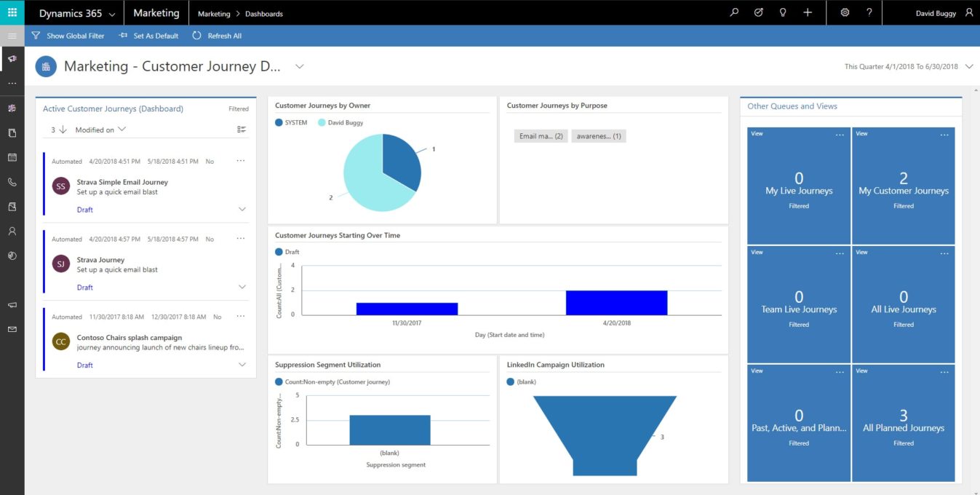Click the Other Queues and Views heading

pos(792,106)
